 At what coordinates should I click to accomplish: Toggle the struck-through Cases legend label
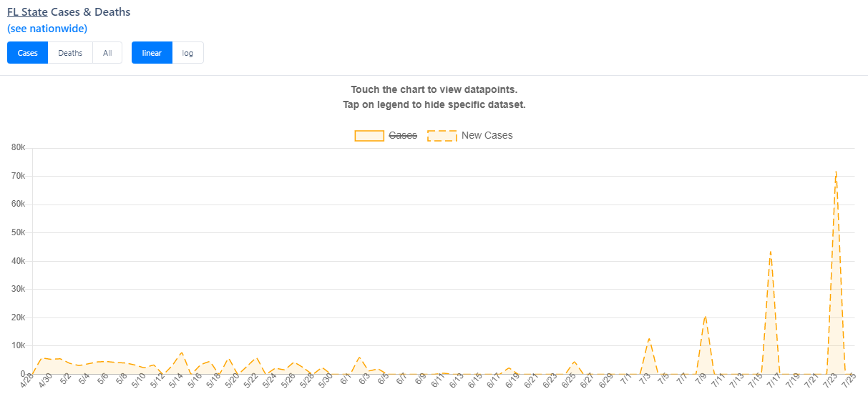pyautogui.click(x=403, y=135)
